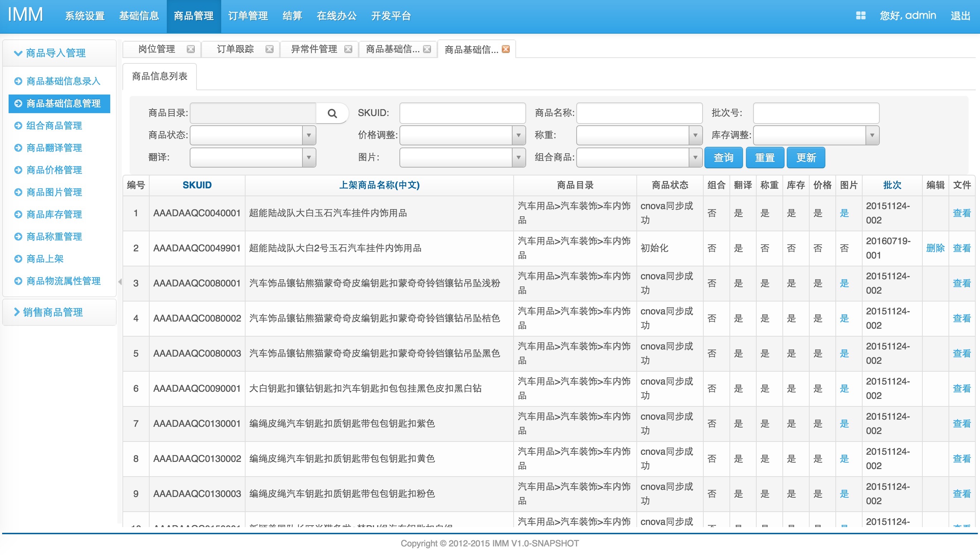
Task: Open the 库存调整 dropdown
Action: click(872, 135)
